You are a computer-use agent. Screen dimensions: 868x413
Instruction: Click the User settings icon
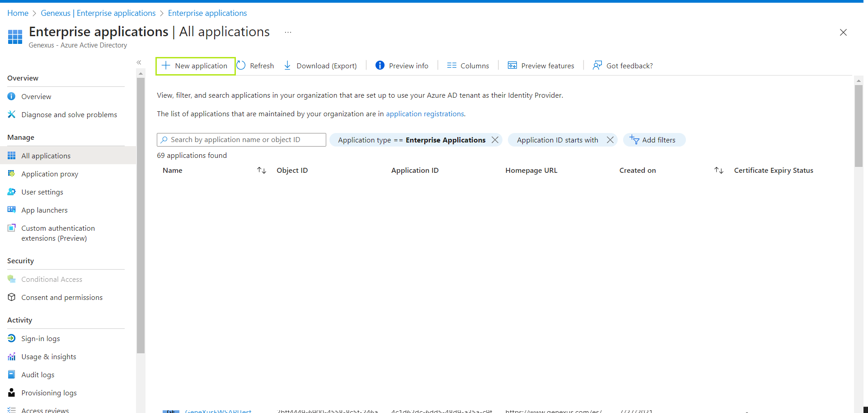[12, 192]
